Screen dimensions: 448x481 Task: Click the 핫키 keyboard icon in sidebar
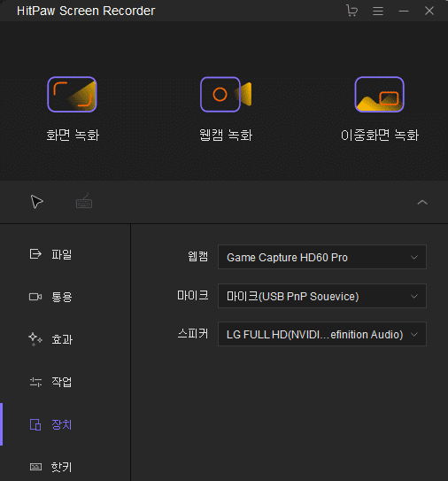point(35,467)
